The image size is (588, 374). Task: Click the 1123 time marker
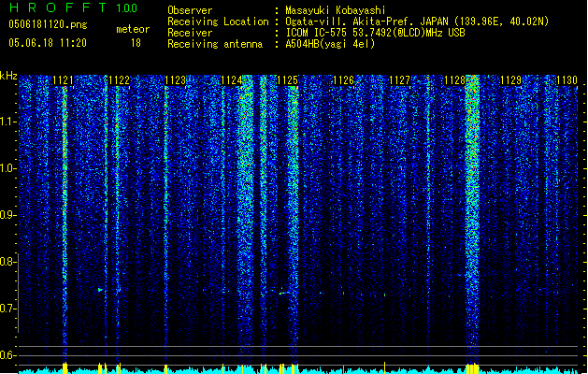[175, 80]
